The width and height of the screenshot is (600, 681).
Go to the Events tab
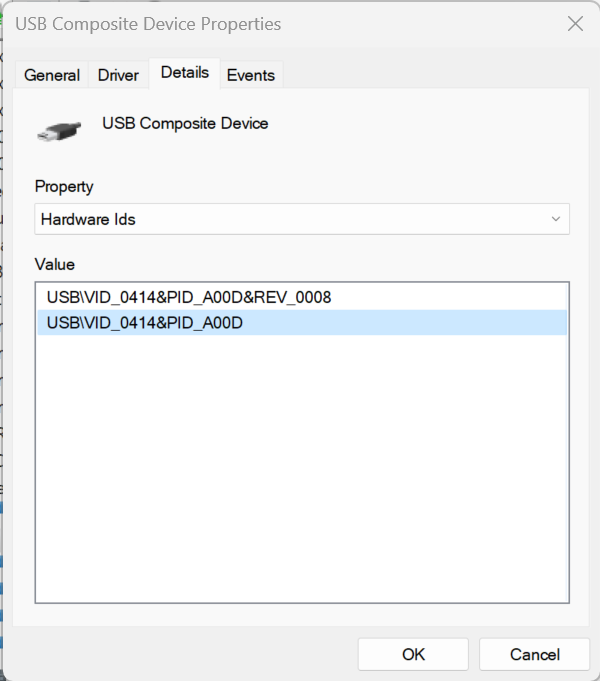(251, 75)
